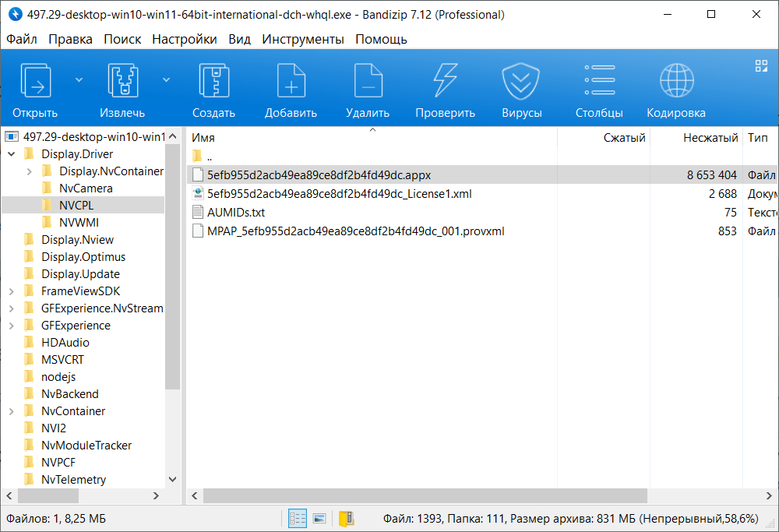Click the Удалить delete icon

368,80
